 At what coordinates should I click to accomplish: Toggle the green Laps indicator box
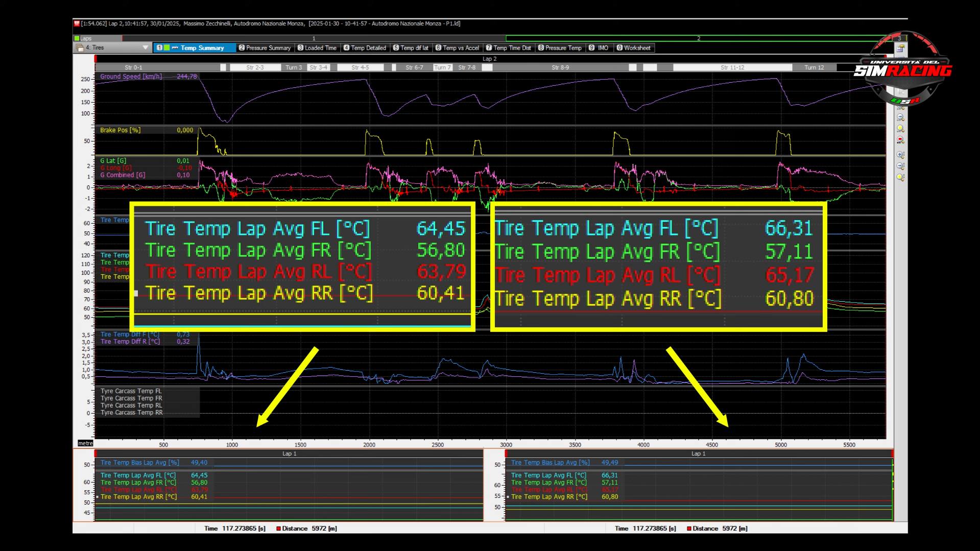[77, 38]
